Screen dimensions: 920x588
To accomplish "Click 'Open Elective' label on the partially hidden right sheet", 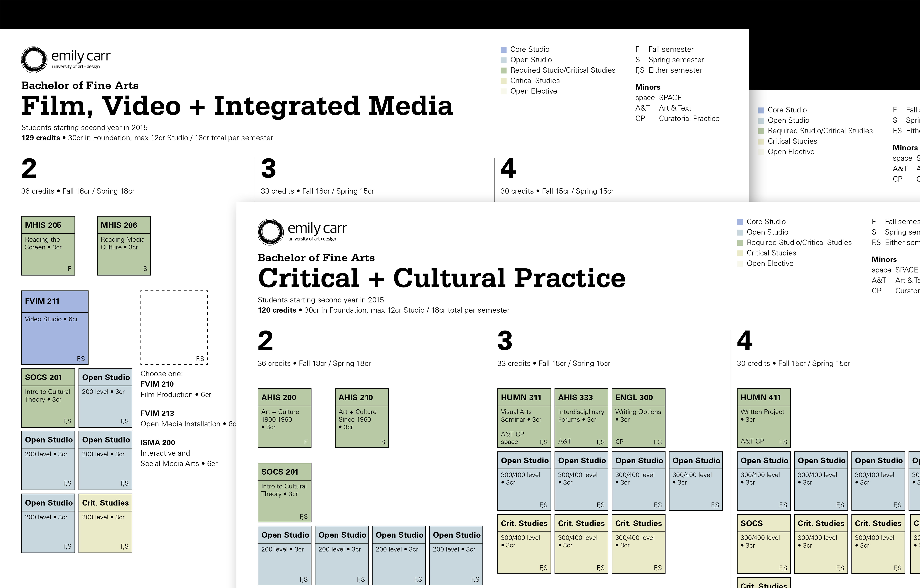I will click(x=791, y=152).
